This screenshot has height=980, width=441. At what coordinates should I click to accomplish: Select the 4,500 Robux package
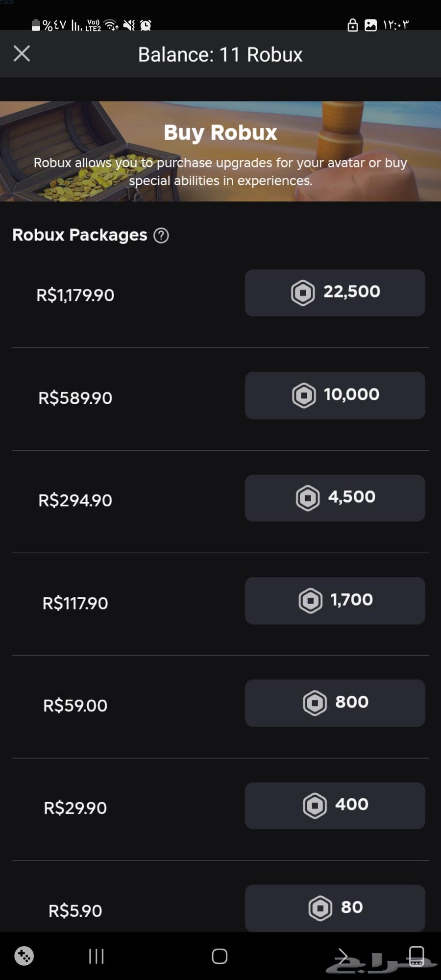pos(335,498)
